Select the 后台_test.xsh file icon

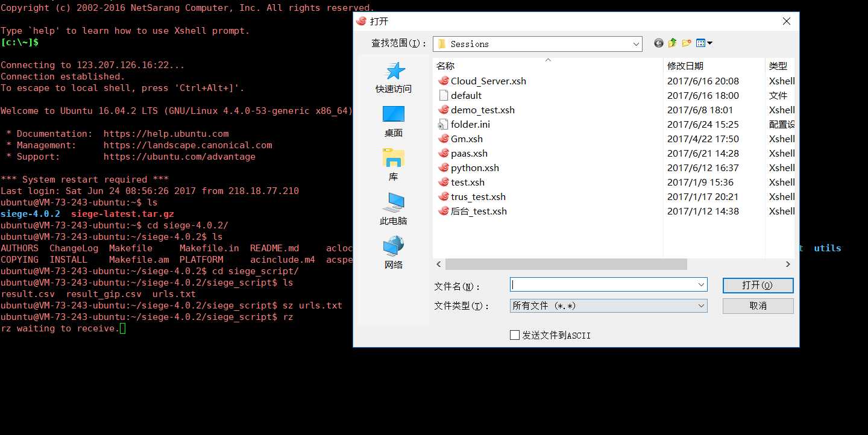click(443, 211)
